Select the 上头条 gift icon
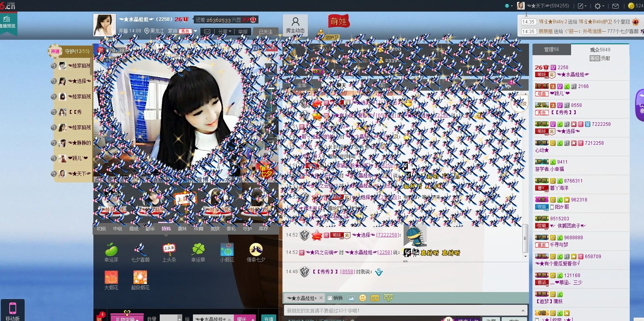 169,249
